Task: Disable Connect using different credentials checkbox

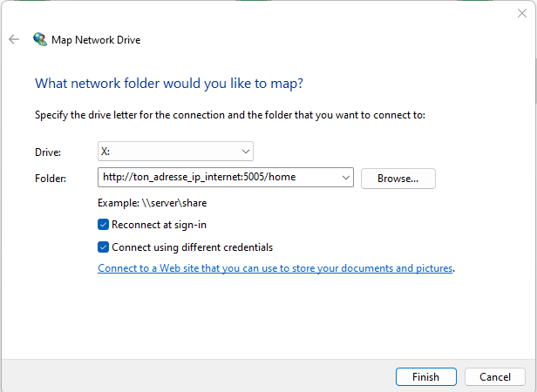Action: 103,247
